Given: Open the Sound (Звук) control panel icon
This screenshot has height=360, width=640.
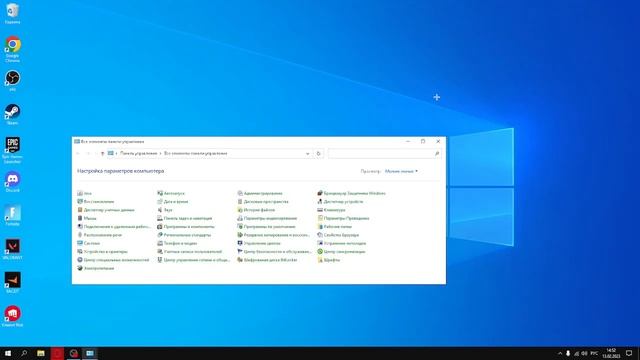Looking at the screenshot, I should [160, 210].
